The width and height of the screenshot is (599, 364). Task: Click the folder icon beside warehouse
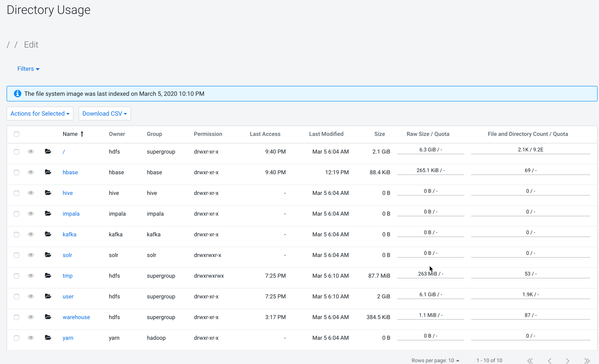48,317
